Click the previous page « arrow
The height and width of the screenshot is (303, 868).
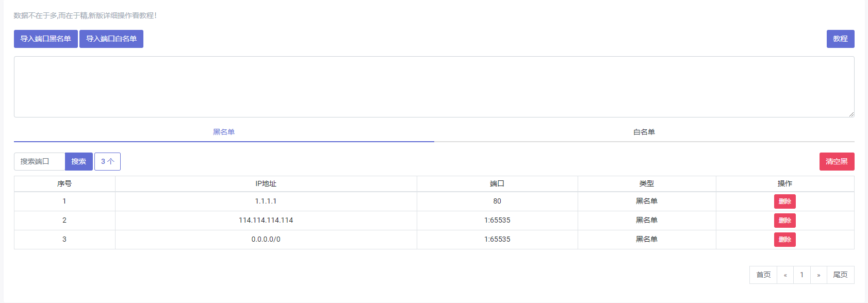785,275
